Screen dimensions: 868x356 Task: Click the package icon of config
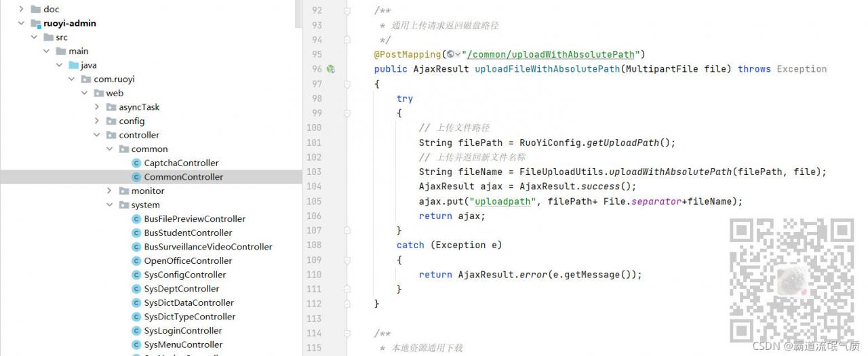111,121
